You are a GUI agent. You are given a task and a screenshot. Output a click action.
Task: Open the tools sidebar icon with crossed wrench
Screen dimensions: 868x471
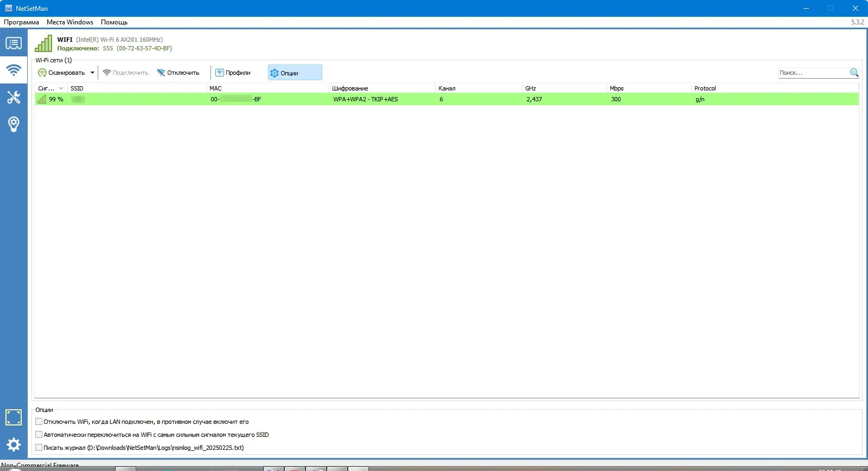(14, 97)
